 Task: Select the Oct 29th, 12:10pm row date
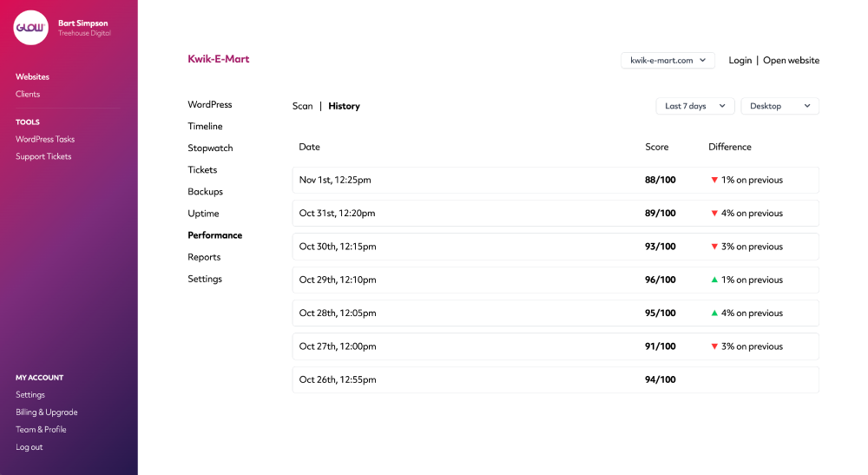[x=338, y=280]
